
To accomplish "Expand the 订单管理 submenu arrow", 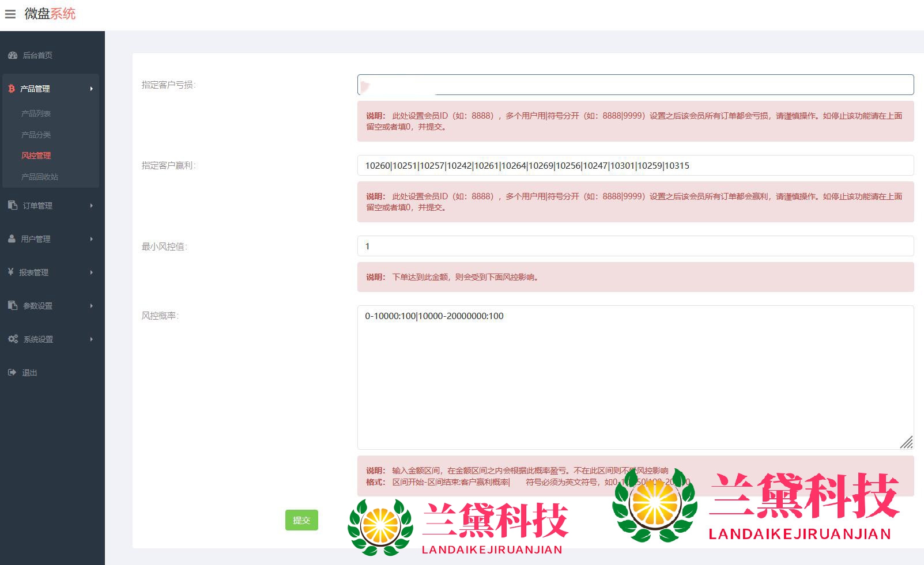I will [x=91, y=206].
